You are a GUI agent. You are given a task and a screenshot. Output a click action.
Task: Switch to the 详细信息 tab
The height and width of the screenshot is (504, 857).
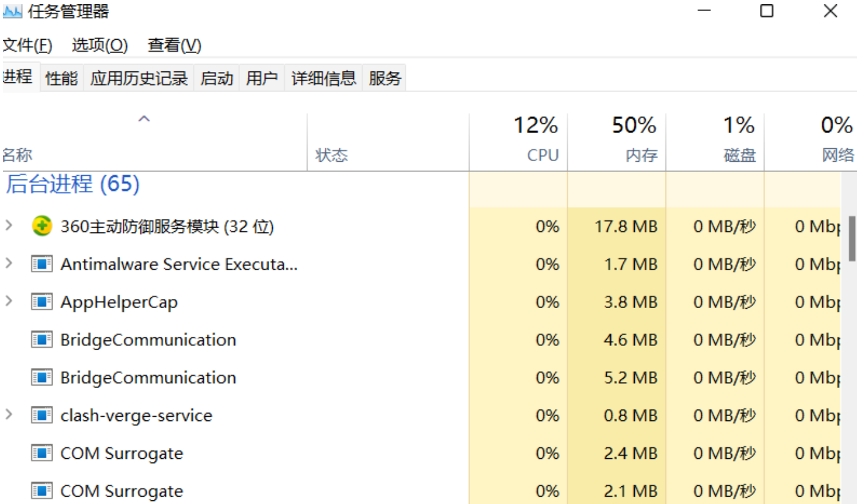(x=324, y=78)
